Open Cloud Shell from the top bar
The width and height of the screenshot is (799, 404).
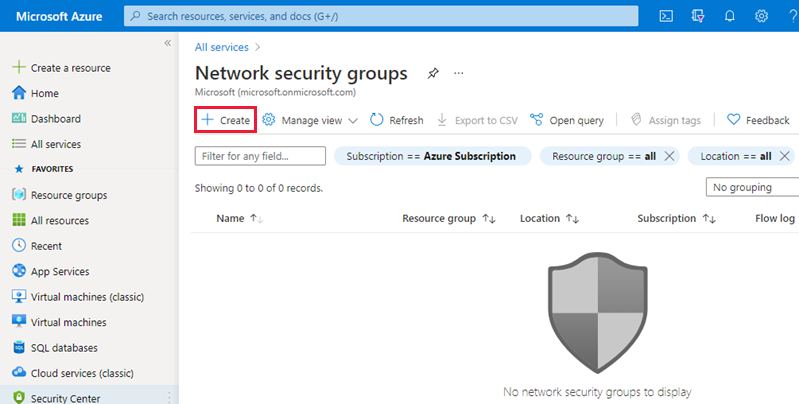[667, 16]
